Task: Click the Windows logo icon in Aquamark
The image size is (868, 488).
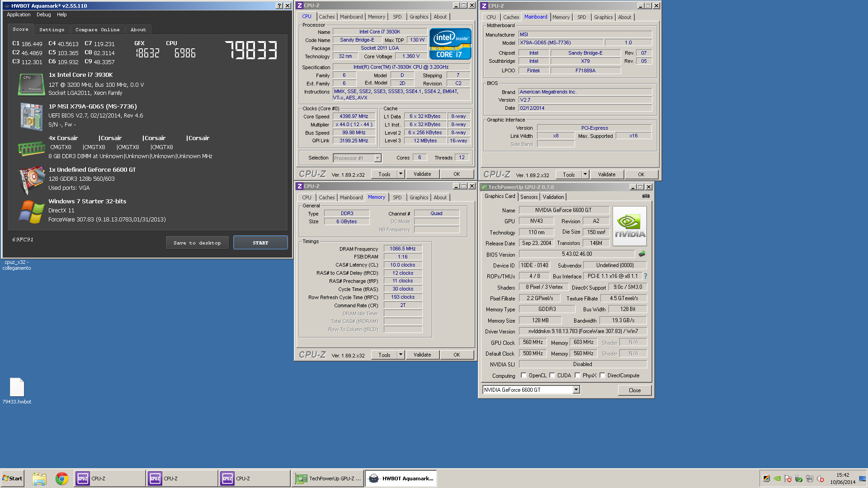Action: 31,211
